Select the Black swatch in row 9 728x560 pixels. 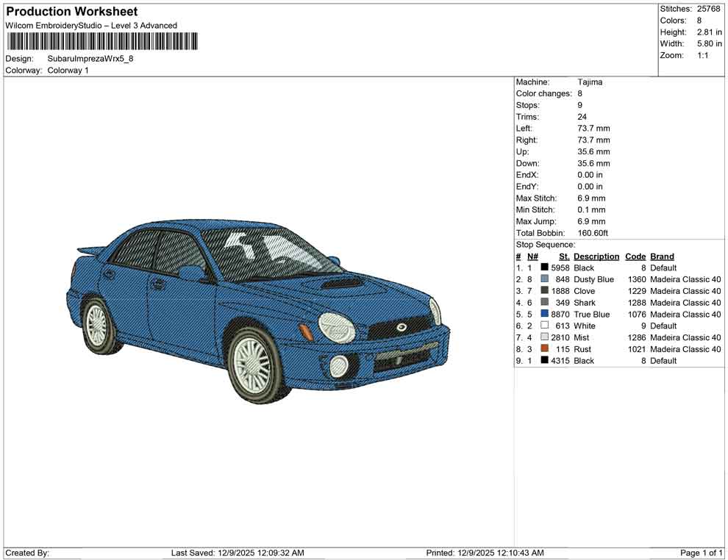[544, 360]
